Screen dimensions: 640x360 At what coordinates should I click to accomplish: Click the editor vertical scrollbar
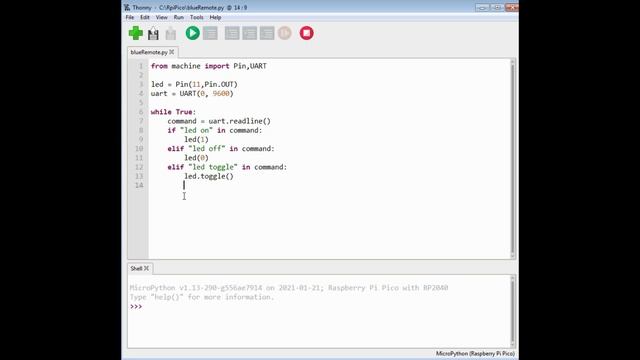(x=513, y=158)
